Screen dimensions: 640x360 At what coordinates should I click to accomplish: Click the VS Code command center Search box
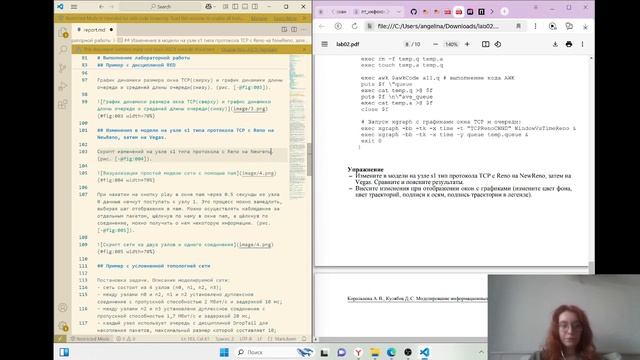coord(160,7)
